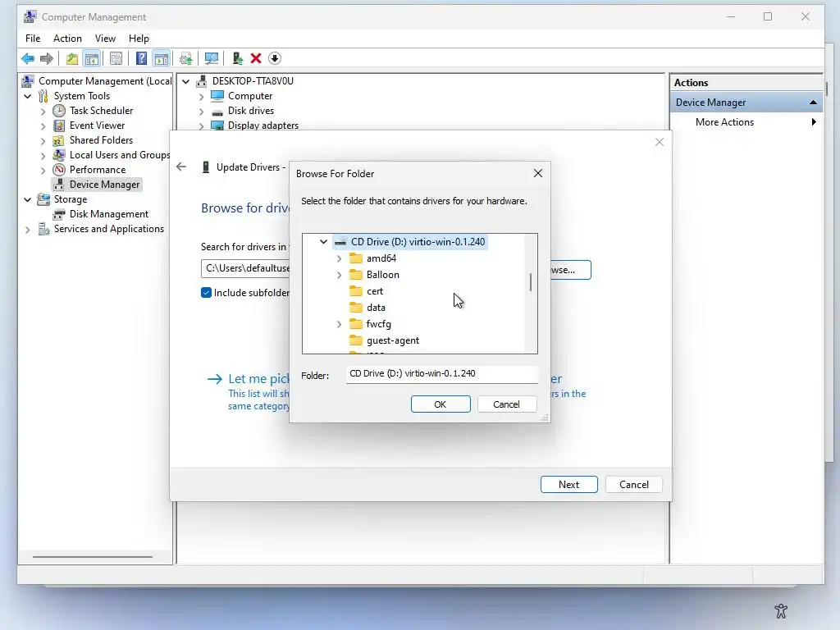Click the black down-arrow Disable device icon
The image size is (840, 630).
(x=275, y=58)
